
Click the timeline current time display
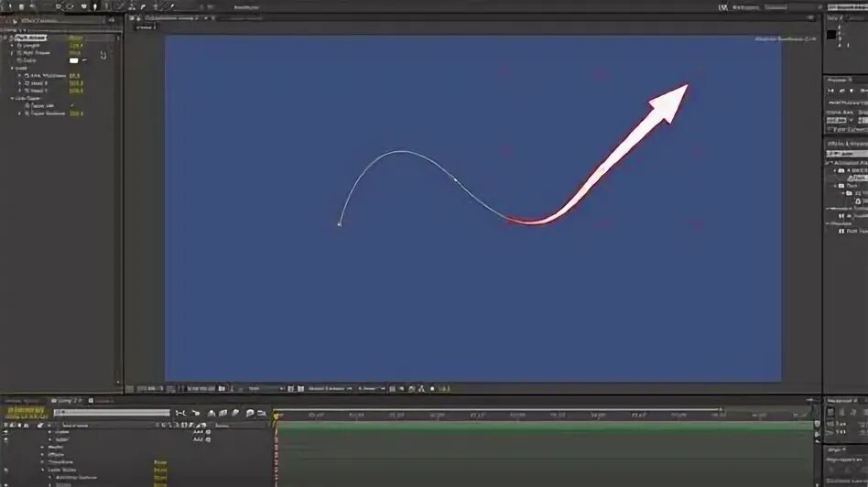[26, 412]
